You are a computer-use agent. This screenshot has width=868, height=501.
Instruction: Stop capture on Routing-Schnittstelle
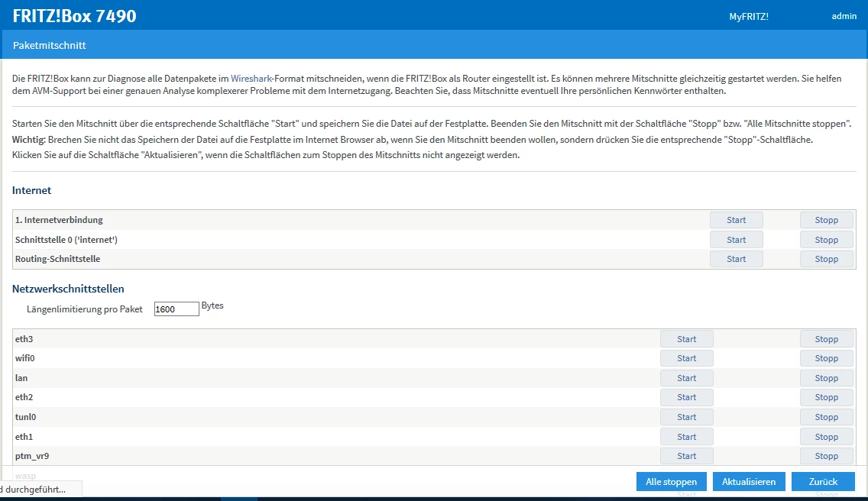click(827, 259)
